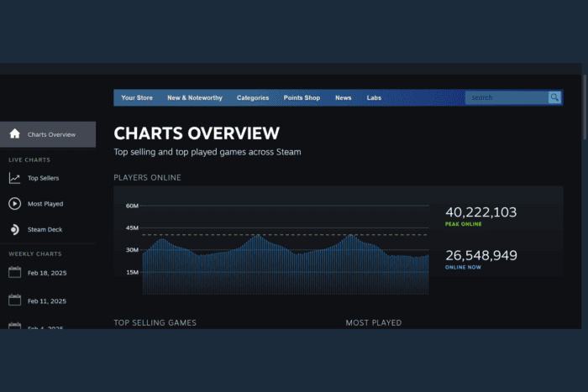Click the calendar icon for Feb 11, 2025

14,300
